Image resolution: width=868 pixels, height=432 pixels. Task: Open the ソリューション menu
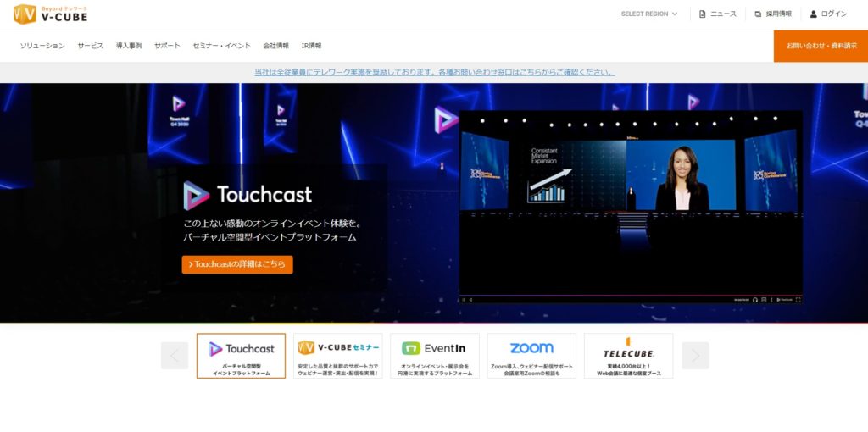[42, 46]
